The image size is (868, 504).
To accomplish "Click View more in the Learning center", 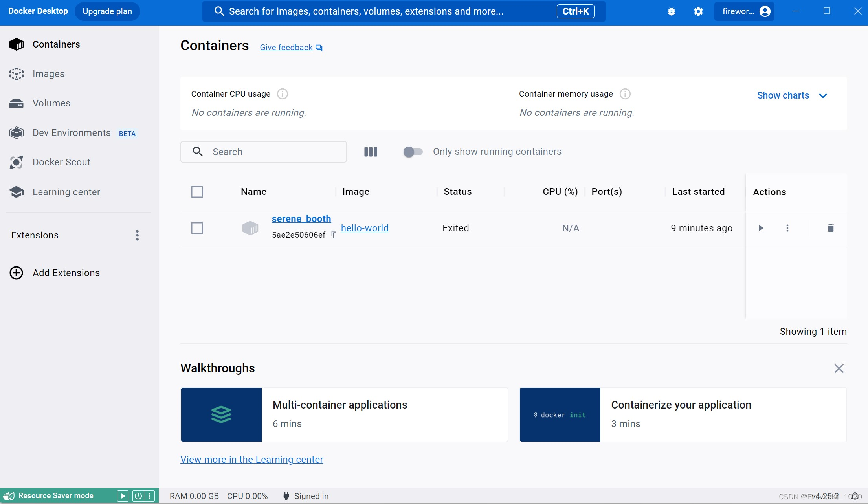I will (x=252, y=460).
